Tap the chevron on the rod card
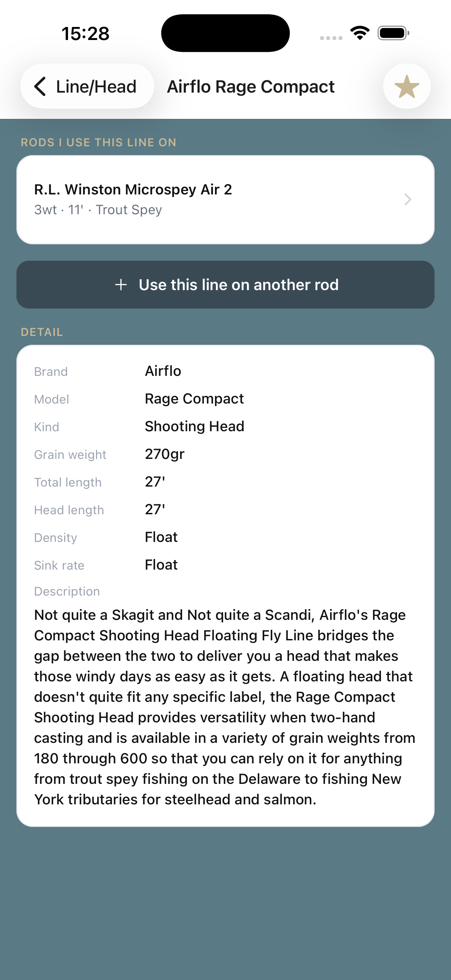 [x=408, y=200]
